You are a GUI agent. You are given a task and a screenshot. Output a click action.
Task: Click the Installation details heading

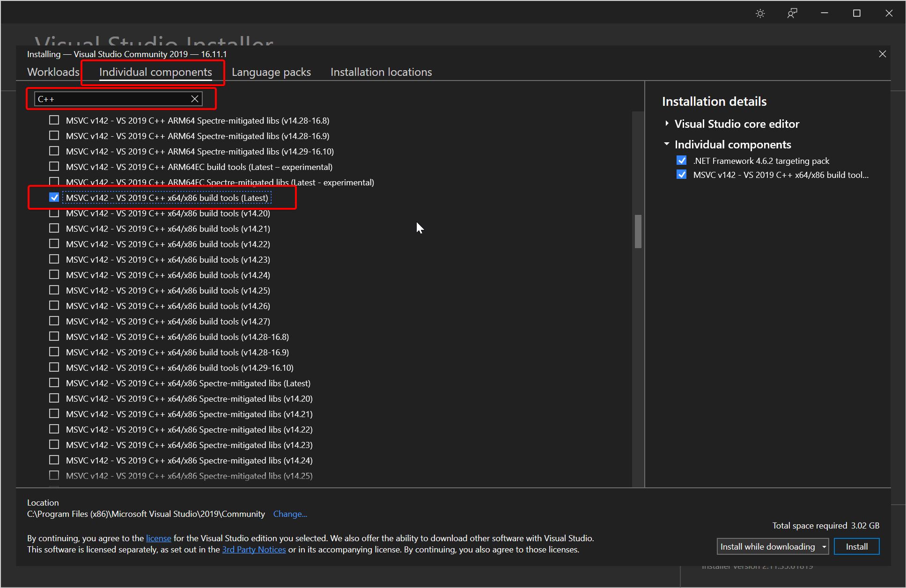tap(714, 102)
